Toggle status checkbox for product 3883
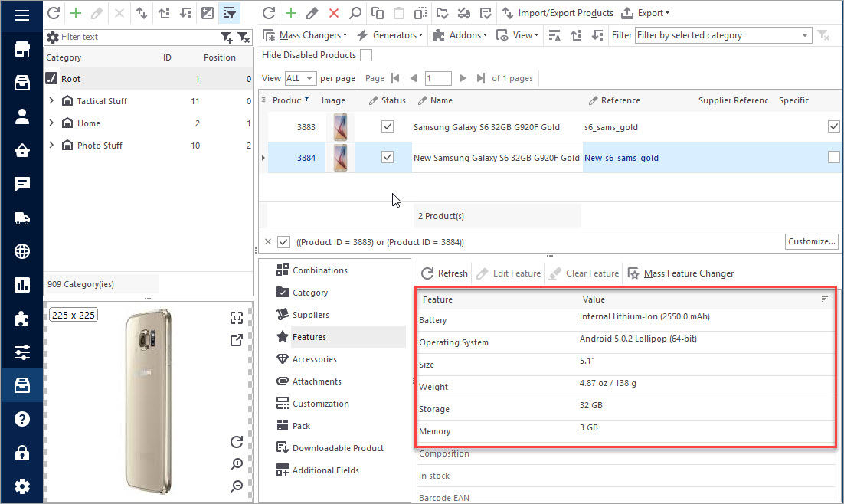The width and height of the screenshot is (844, 504). coord(388,126)
